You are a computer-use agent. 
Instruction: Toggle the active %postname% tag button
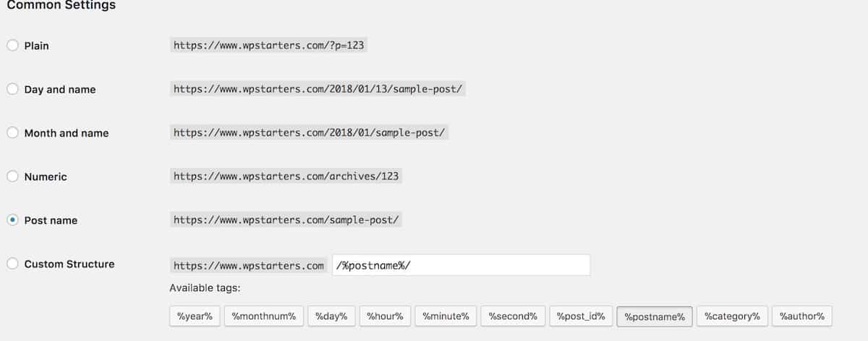(x=655, y=316)
